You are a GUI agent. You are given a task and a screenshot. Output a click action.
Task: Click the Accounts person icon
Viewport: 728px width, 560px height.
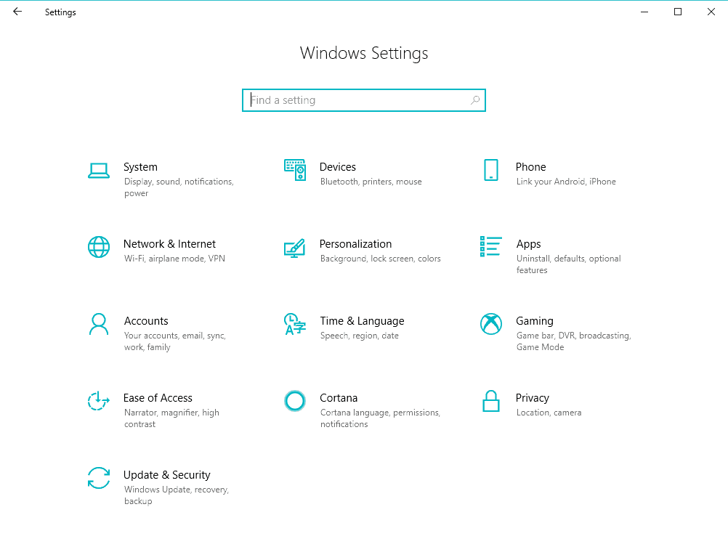click(x=98, y=324)
